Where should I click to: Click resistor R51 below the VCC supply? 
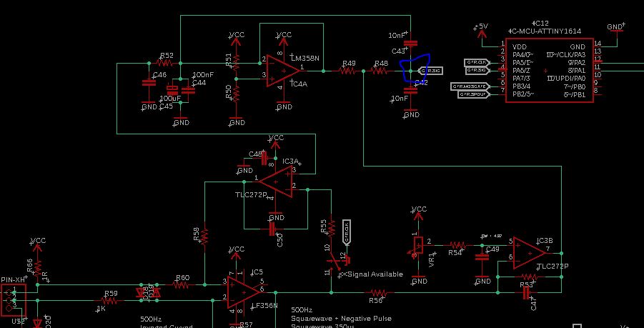click(236, 62)
